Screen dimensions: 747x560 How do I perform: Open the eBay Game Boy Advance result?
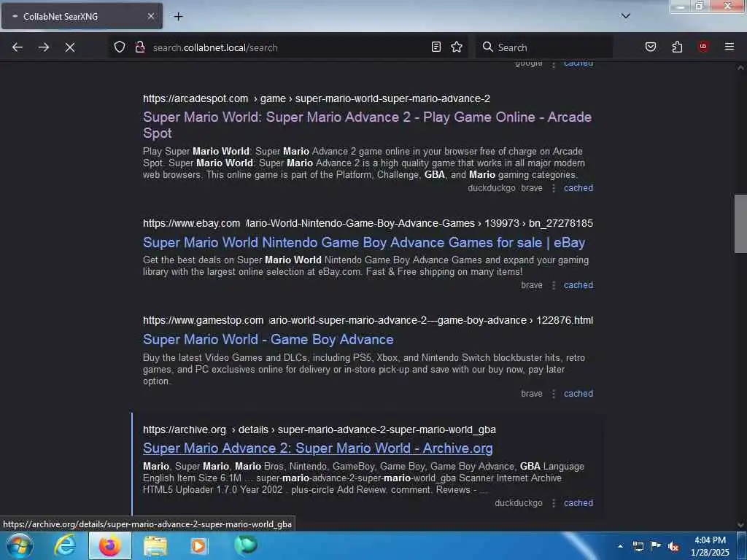tap(364, 242)
